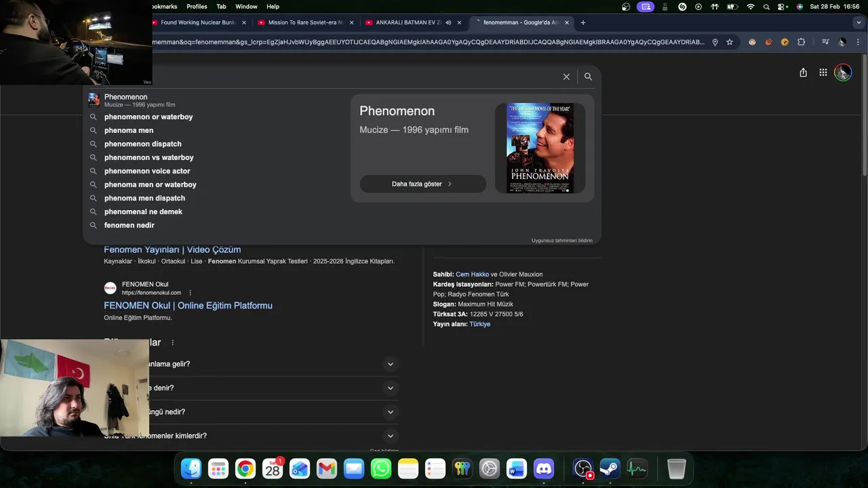Click the page's vertical scrollbar

[863, 115]
